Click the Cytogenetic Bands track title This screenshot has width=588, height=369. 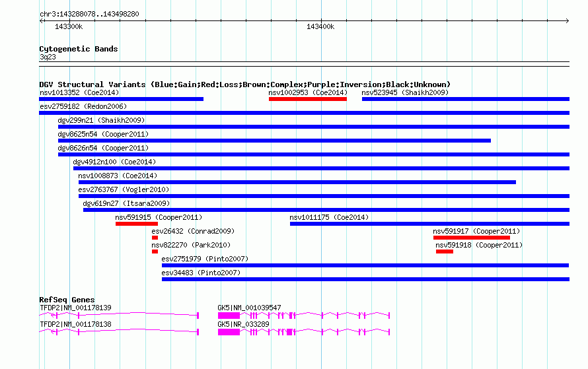click(79, 49)
